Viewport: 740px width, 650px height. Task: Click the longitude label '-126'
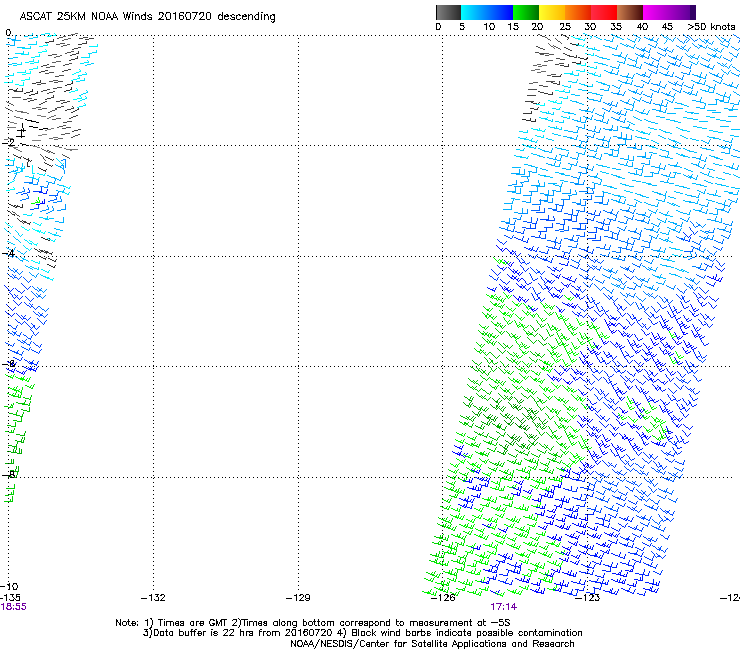coord(443,598)
